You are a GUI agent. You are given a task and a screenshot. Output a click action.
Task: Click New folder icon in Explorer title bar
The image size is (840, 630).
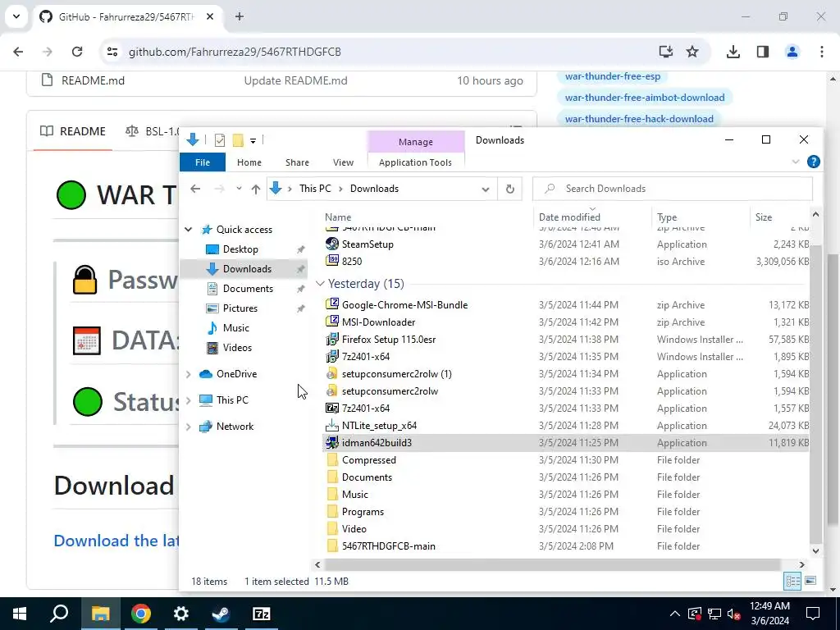pyautogui.click(x=238, y=140)
